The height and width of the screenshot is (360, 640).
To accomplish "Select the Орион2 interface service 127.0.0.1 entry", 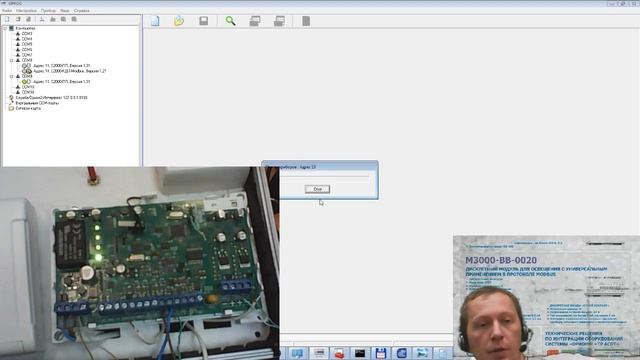I will (x=51, y=98).
